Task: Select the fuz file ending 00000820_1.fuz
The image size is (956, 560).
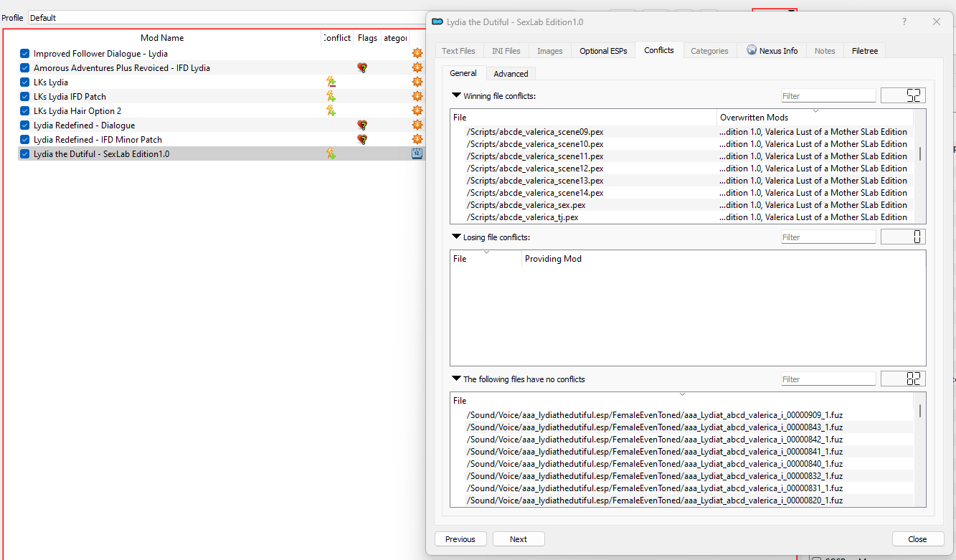Action: [x=682, y=500]
